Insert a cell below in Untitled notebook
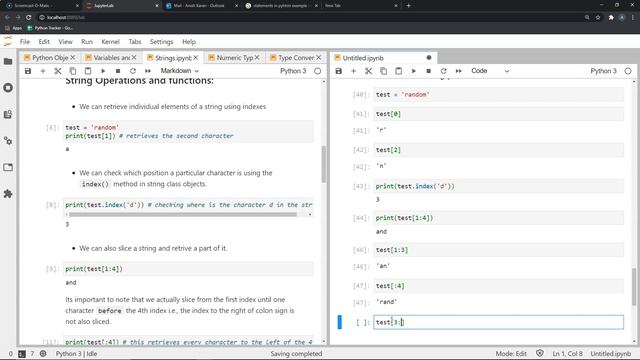This screenshot has width=640, height=360. click(353, 71)
